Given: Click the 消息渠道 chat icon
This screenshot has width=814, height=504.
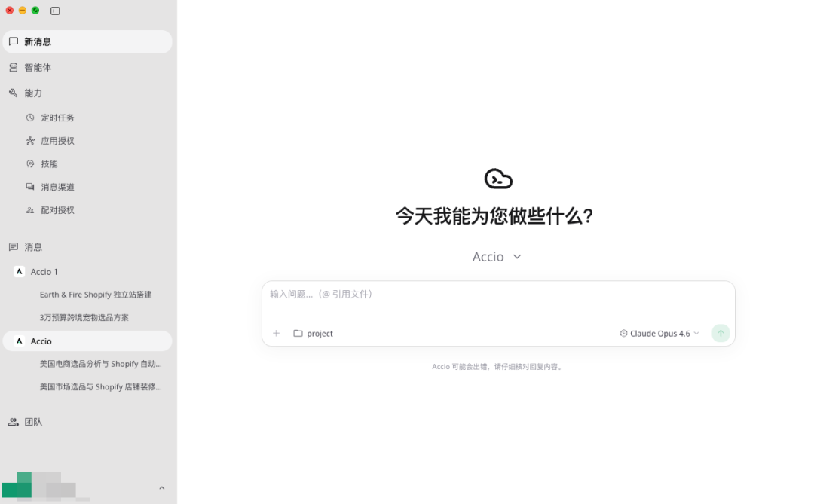Looking at the screenshot, I should (30, 187).
